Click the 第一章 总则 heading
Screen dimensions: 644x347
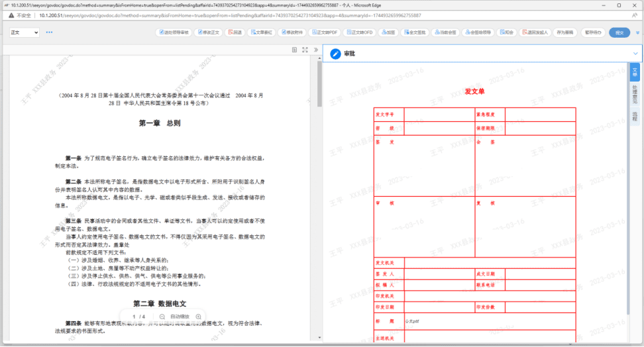[160, 123]
